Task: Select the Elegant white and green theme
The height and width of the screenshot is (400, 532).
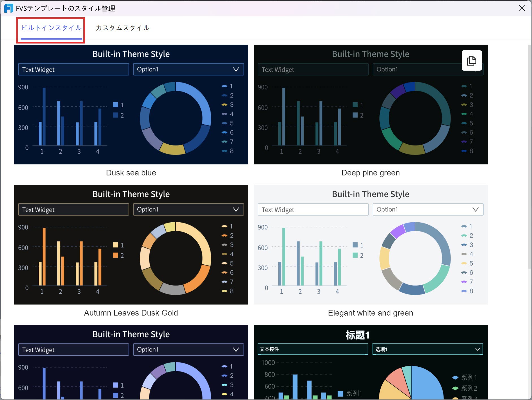Action: [371, 245]
